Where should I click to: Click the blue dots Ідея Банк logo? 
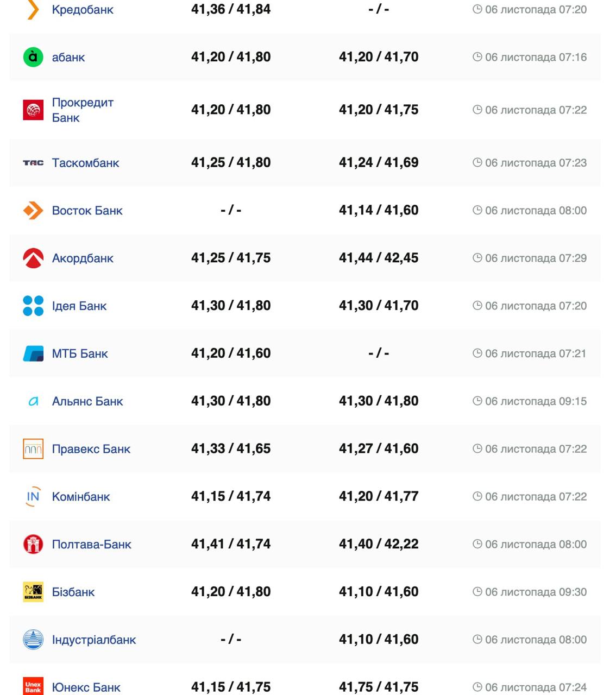(33, 306)
